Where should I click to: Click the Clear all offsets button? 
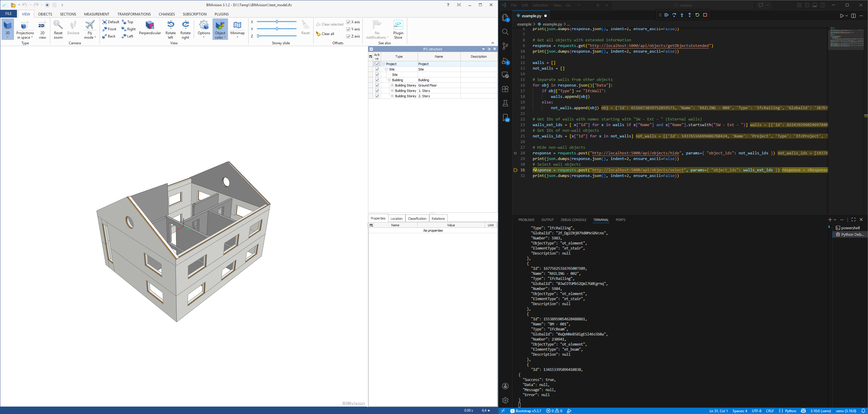pos(325,34)
